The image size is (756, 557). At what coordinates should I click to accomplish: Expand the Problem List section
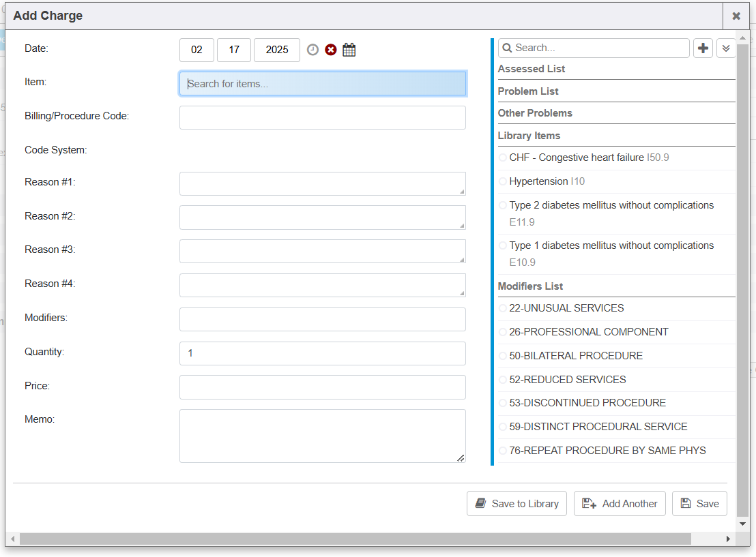[x=528, y=91]
